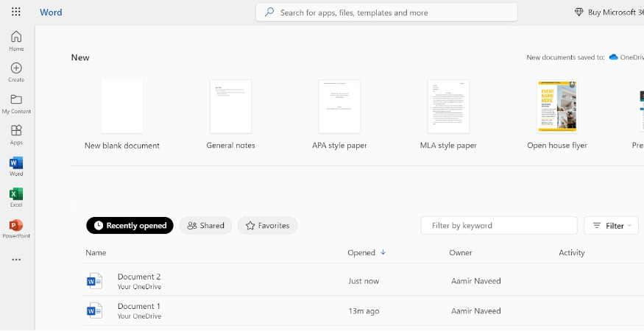
Task: Click the Document 1 Word file icon
Action: coord(94,311)
